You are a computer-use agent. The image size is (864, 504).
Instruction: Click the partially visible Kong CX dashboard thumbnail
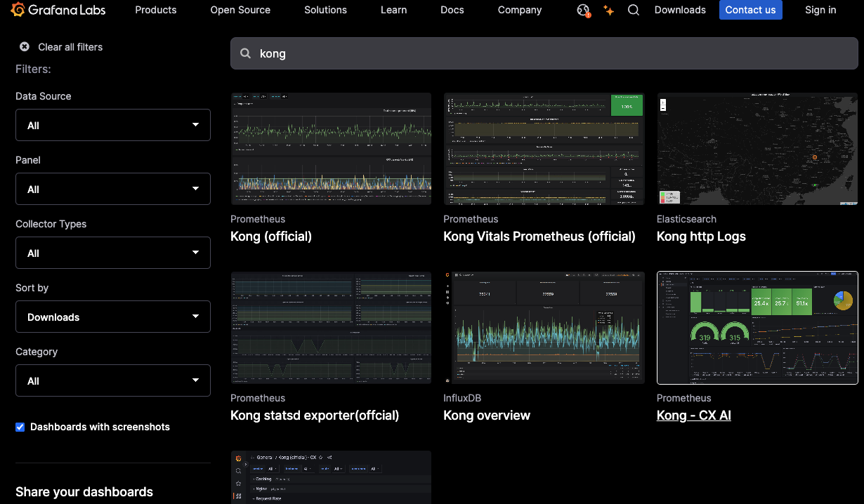tap(331, 477)
